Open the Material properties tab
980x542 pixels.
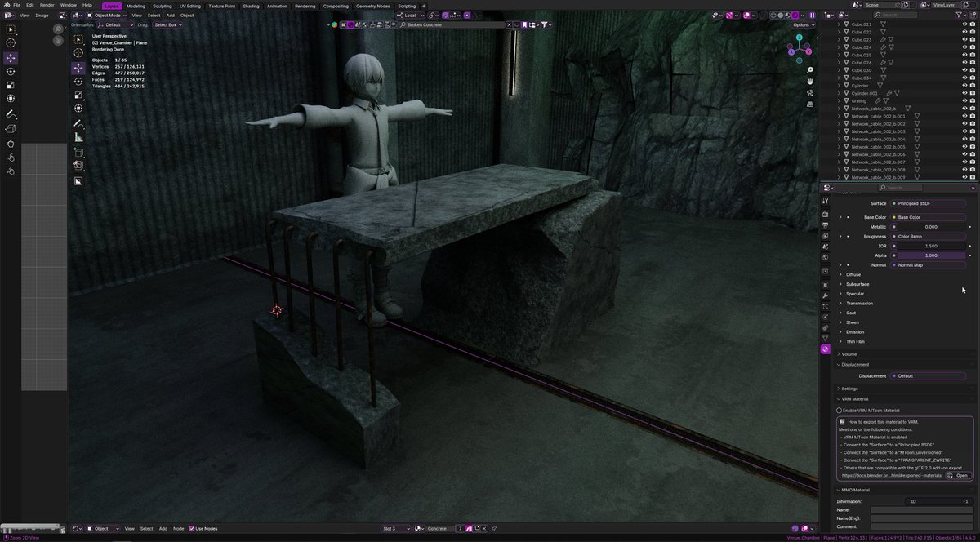826,349
